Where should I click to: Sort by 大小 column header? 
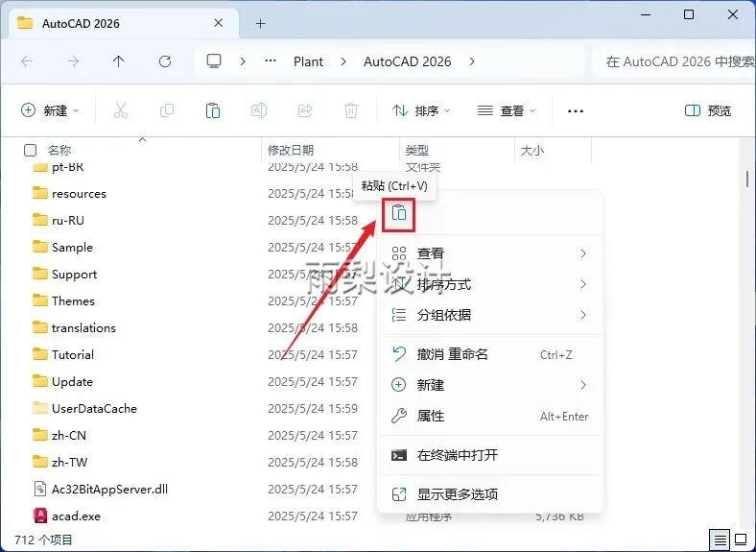tap(532, 150)
